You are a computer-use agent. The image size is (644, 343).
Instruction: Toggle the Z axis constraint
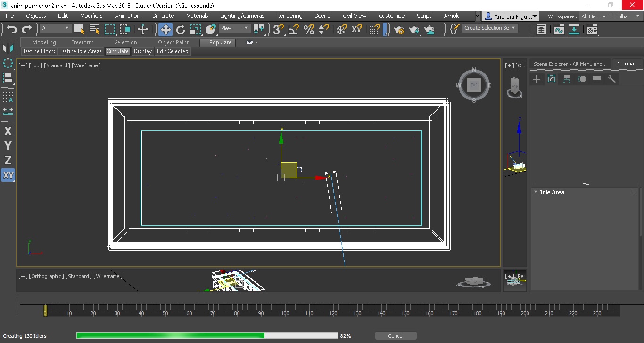click(8, 160)
